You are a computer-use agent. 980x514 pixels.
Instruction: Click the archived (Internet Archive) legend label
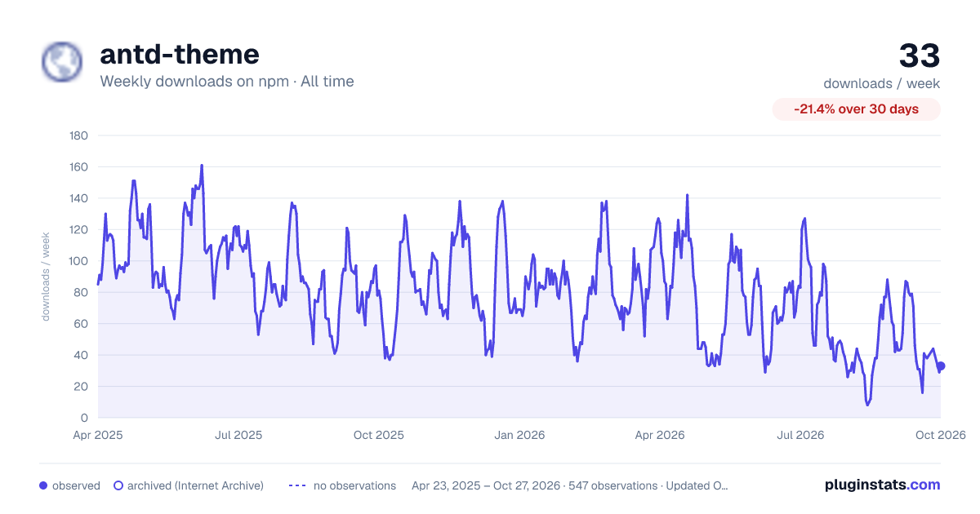[195, 485]
